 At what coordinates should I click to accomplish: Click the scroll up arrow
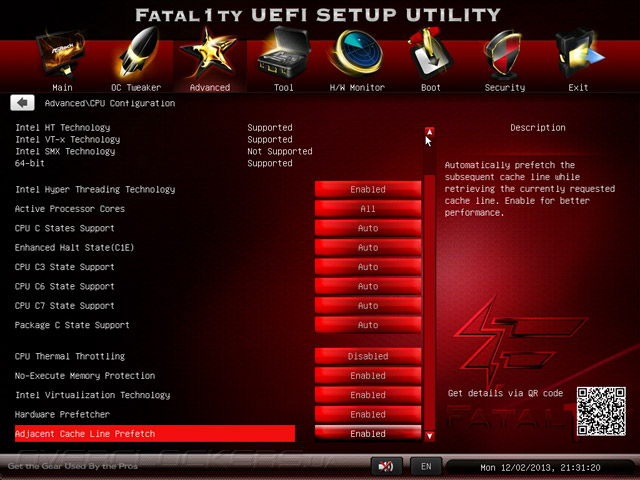click(x=429, y=132)
